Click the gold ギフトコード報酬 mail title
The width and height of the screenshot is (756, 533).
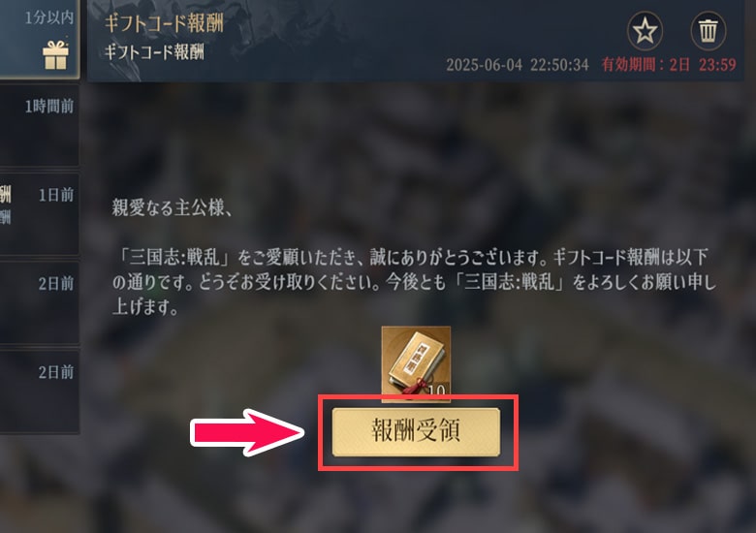pyautogui.click(x=164, y=23)
